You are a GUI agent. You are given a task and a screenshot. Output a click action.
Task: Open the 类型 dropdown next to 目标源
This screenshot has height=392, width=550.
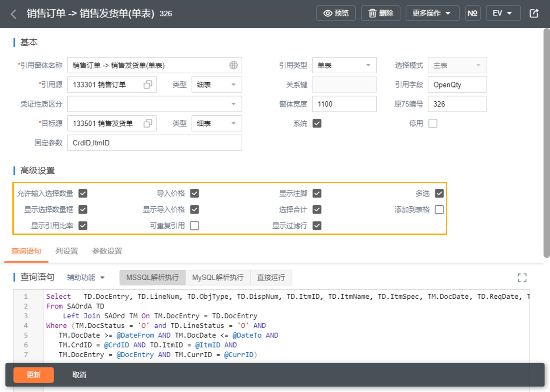[217, 123]
